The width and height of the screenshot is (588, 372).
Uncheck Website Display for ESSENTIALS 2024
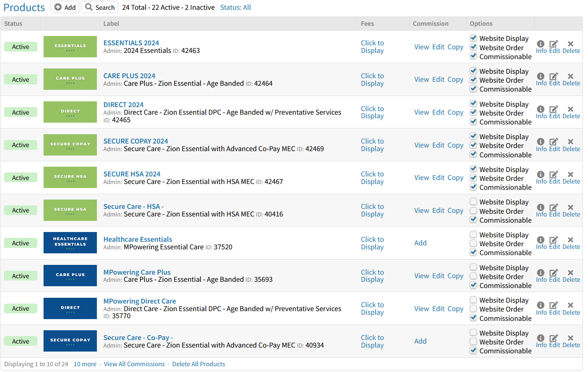point(473,38)
